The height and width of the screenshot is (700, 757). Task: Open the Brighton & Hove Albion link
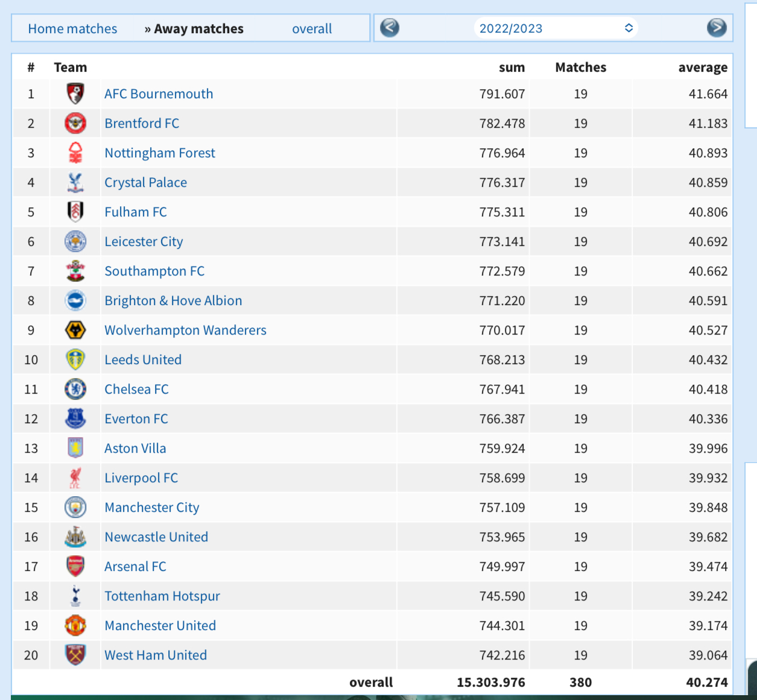click(173, 300)
